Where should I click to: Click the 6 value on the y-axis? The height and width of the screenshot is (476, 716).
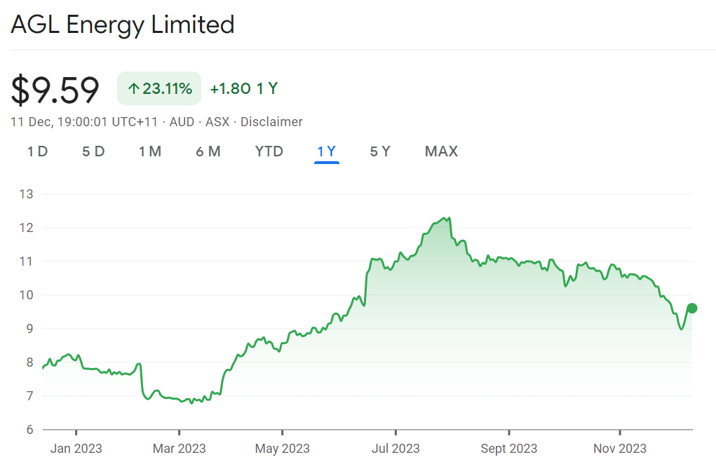click(30, 429)
